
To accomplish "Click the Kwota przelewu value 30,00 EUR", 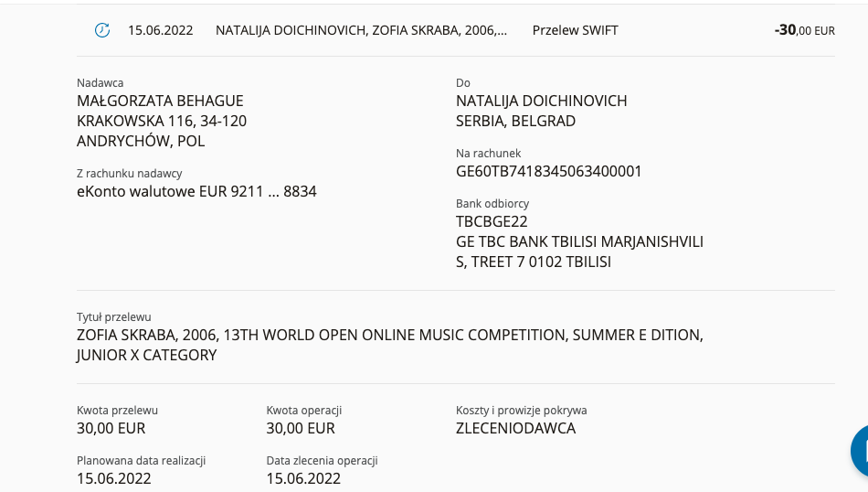I will pyautogui.click(x=111, y=428).
